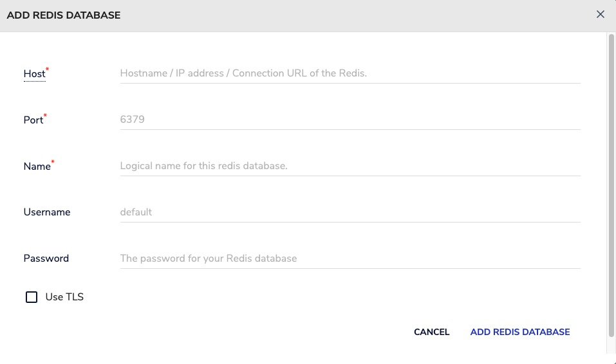The width and height of the screenshot is (616, 364).
Task: Select the Name text field
Action: 350,166
